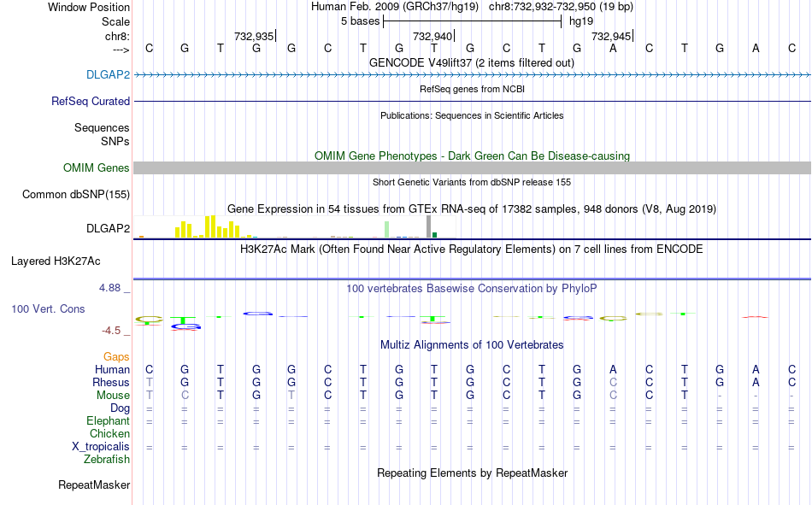Select the X_tropicalis alignment row label
Screen dimensions: 812x505
[x=101, y=447]
